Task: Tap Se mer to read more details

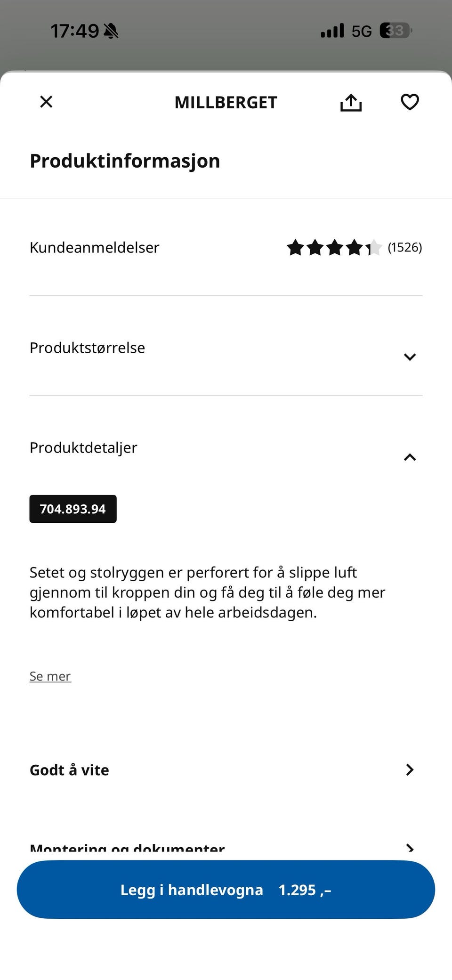Action: point(50,676)
